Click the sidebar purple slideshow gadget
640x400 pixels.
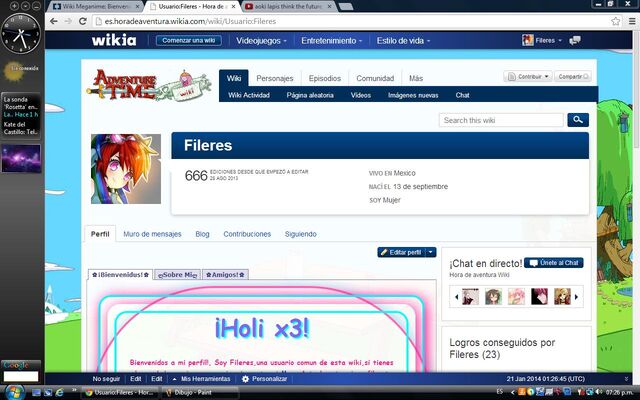[21, 158]
